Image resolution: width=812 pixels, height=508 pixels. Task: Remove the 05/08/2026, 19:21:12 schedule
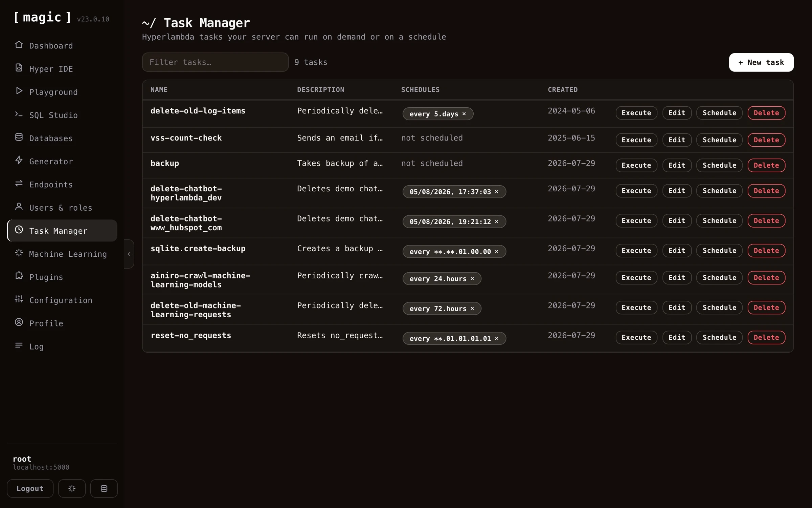pyautogui.click(x=497, y=221)
